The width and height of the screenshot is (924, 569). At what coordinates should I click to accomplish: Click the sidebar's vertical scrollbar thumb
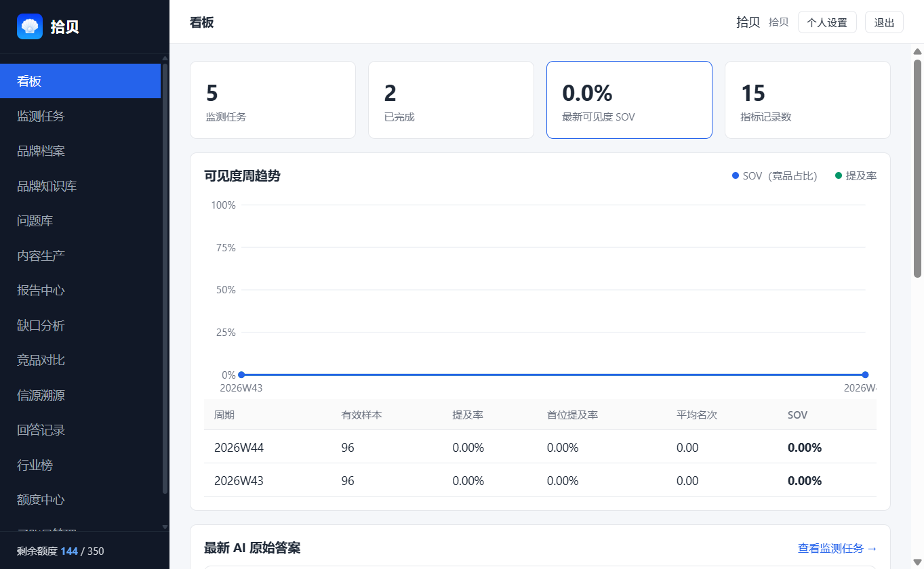[165, 278]
